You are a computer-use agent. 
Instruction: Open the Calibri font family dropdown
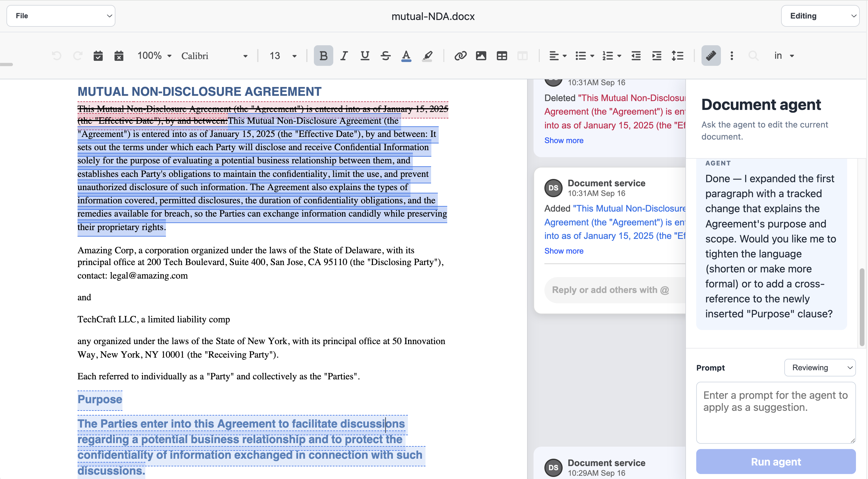coord(215,56)
